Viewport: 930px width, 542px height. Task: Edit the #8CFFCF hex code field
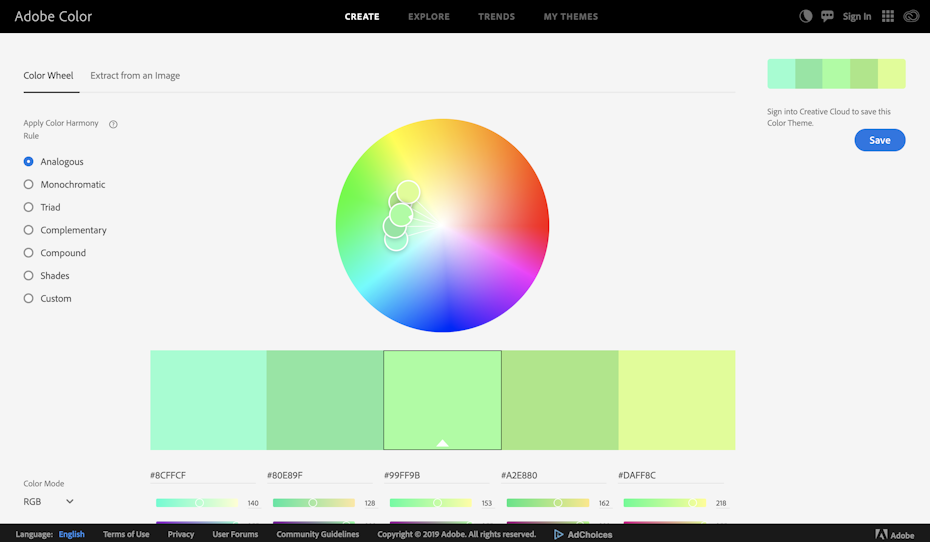point(202,475)
